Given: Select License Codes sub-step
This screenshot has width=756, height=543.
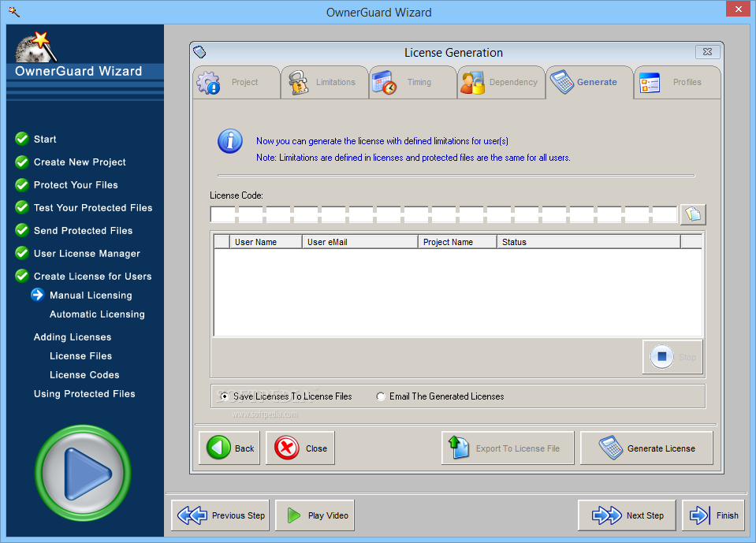Looking at the screenshot, I should click(x=84, y=375).
